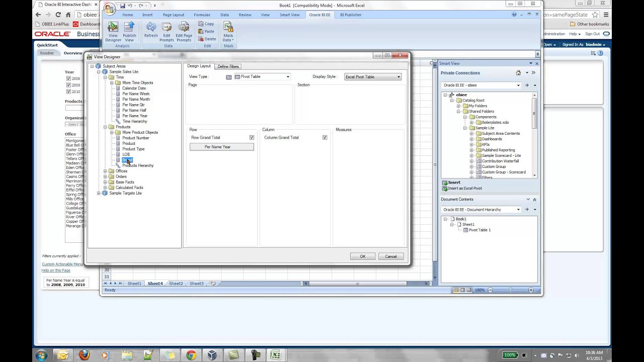This screenshot has height=362, width=644.
Task: Collapse the Time folder in the tree
Action: 105,77
